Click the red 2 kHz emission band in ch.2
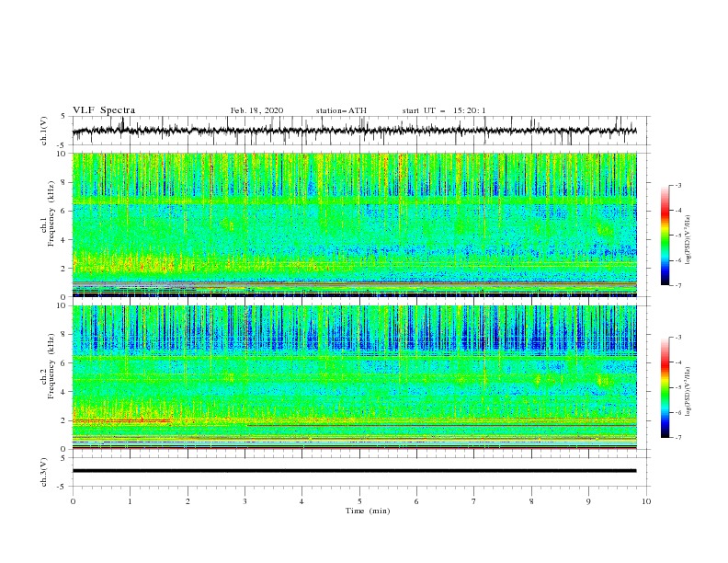The width and height of the screenshot is (728, 563). 121,420
